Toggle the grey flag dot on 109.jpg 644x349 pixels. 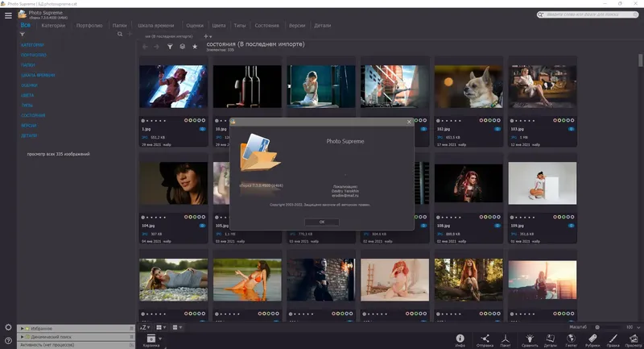(512, 218)
